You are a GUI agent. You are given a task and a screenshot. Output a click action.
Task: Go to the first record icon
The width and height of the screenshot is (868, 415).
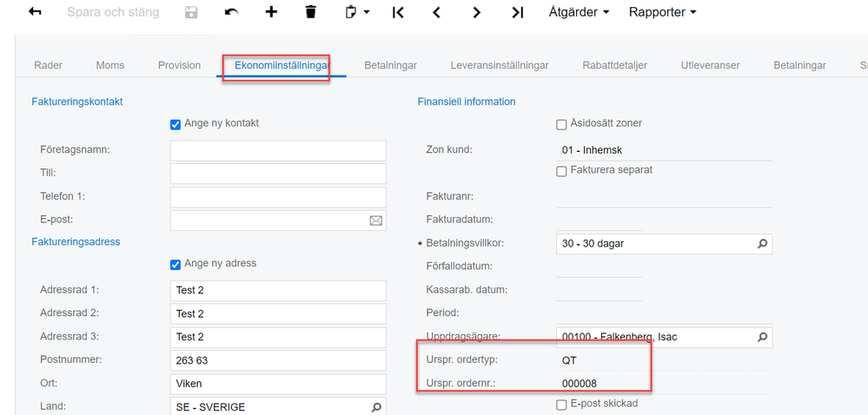click(398, 12)
